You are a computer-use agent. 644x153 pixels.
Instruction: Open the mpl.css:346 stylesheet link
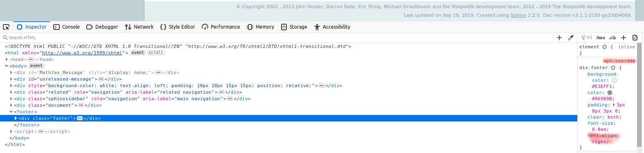619,61
